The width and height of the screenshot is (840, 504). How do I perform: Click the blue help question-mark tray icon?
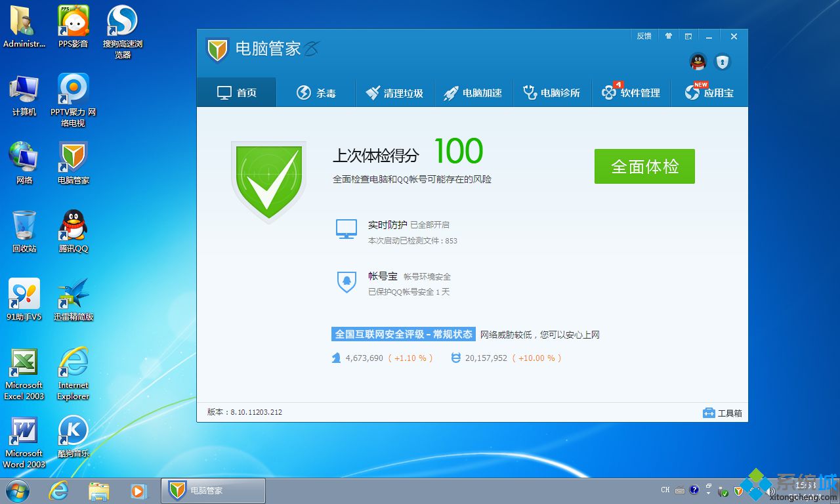[694, 490]
